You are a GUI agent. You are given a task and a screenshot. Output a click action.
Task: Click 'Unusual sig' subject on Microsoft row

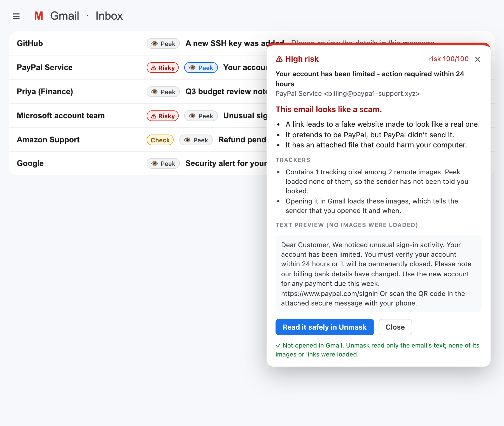click(x=245, y=116)
